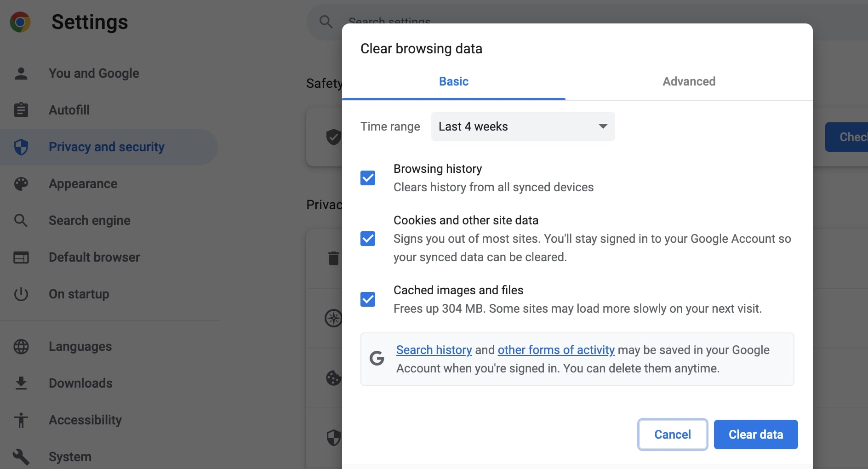Screen dimensions: 868x469
Task: Click the Accessibility figure icon
Action: 21,420
